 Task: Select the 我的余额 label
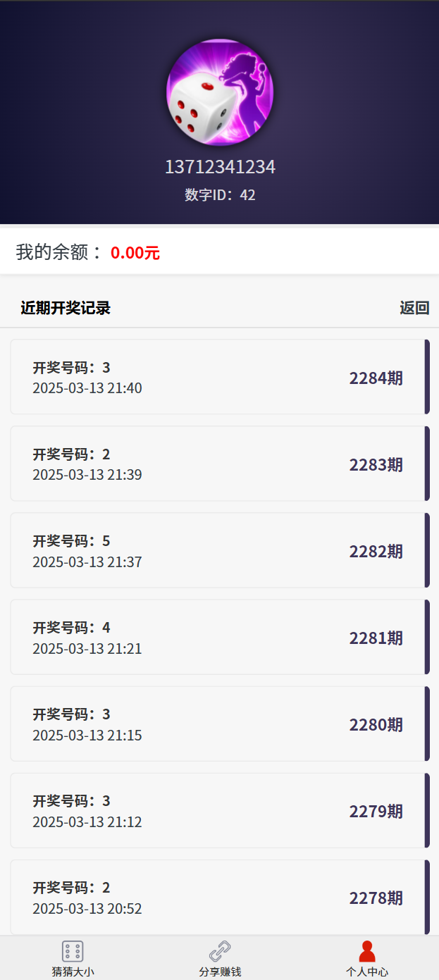[x=59, y=252]
